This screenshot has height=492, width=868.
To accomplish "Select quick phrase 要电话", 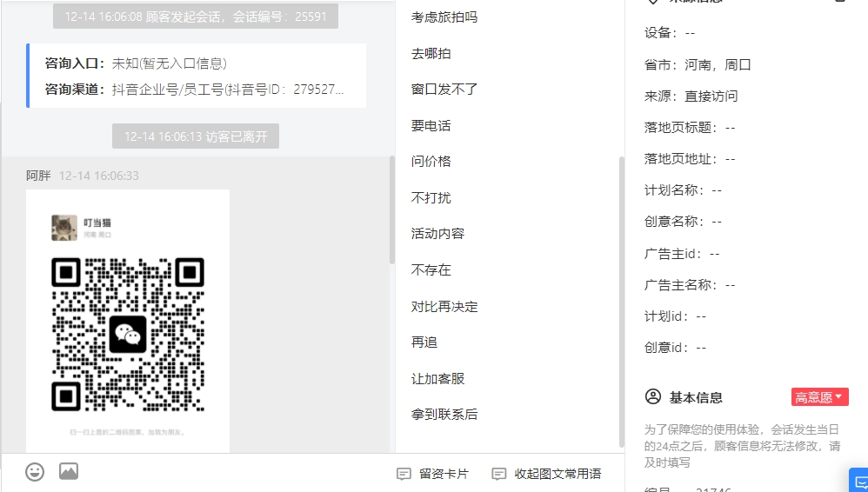I will (431, 126).
